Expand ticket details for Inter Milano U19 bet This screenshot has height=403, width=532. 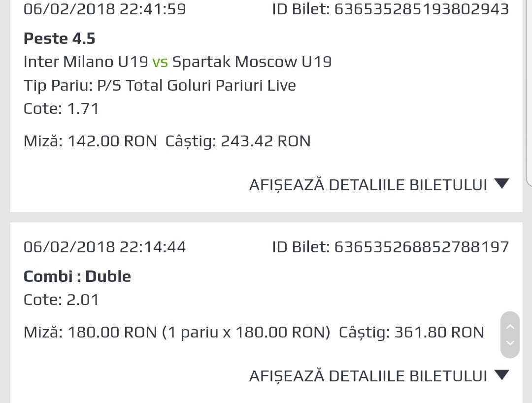tap(379, 185)
